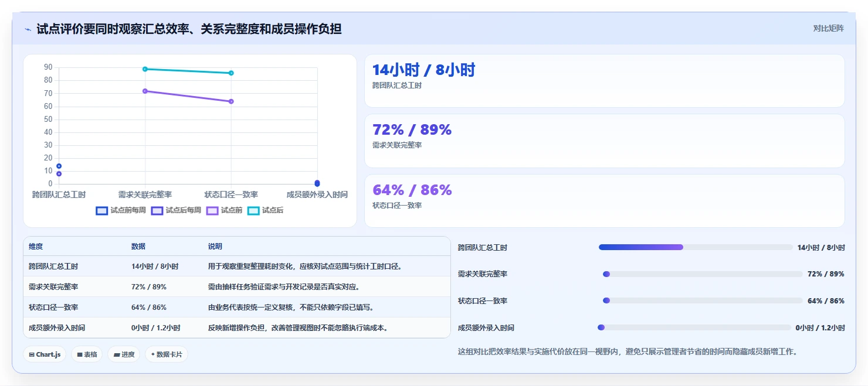This screenshot has width=868, height=386.
Task: Click the 72% / 89% table cell
Action: click(x=149, y=287)
